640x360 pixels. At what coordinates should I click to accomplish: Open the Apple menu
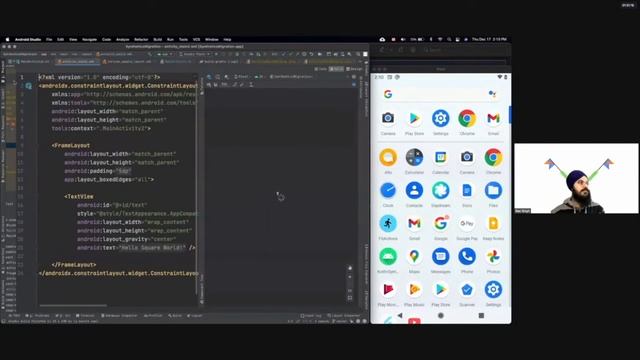click(x=7, y=40)
